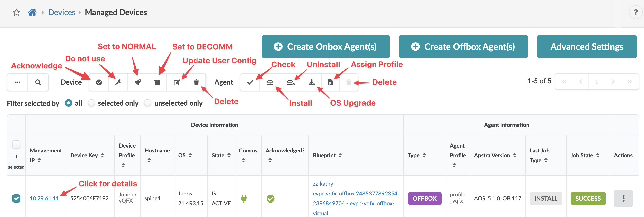644x217 pixels.
Task: Click the Agent Check checkmark icon
Action: click(250, 82)
